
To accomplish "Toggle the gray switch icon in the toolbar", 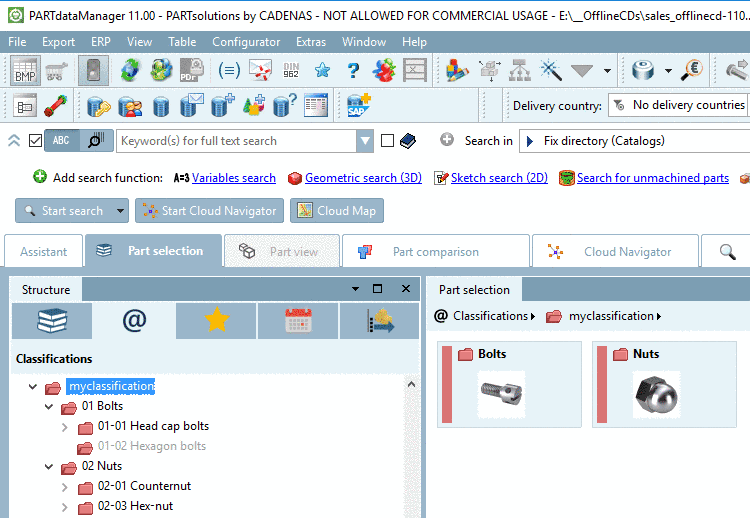I will 93,71.
